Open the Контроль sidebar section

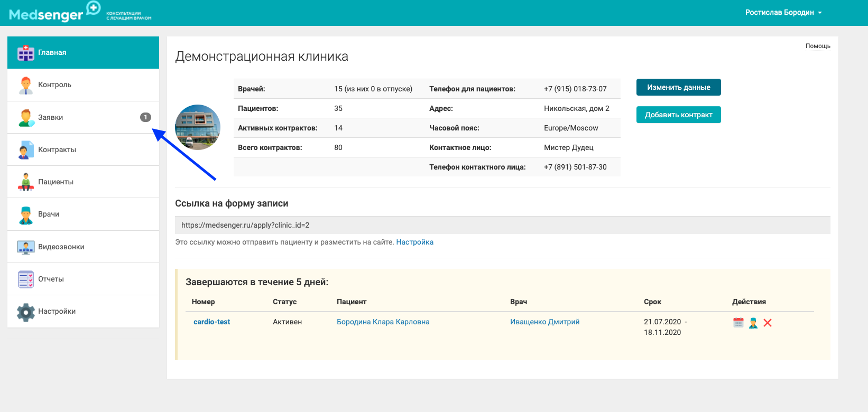pos(54,85)
